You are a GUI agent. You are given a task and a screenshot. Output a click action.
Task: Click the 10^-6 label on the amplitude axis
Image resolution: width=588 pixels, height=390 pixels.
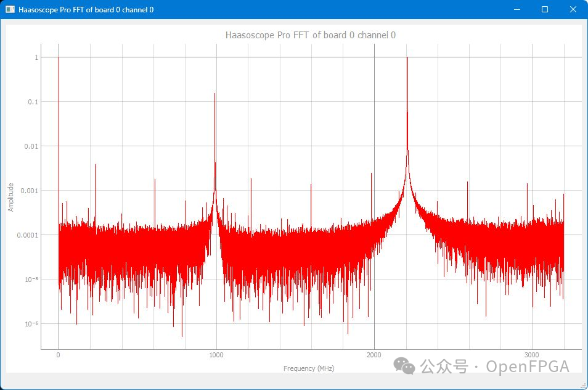[32, 323]
